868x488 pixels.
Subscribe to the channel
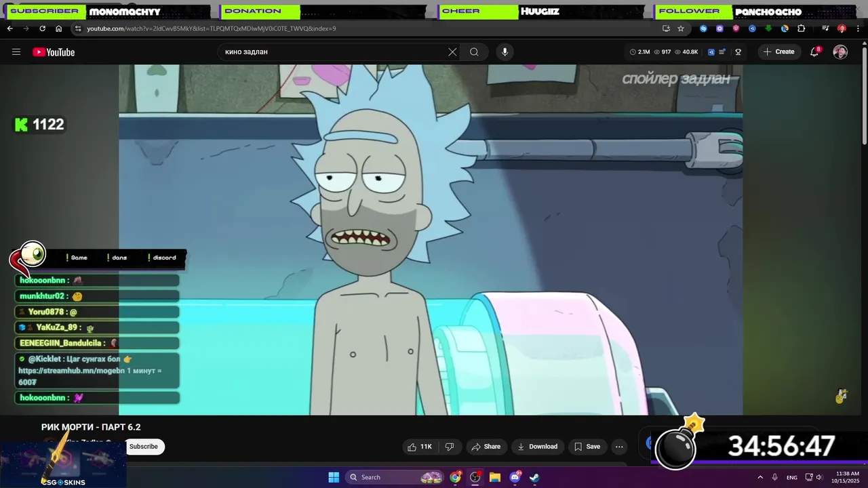pyautogui.click(x=144, y=447)
